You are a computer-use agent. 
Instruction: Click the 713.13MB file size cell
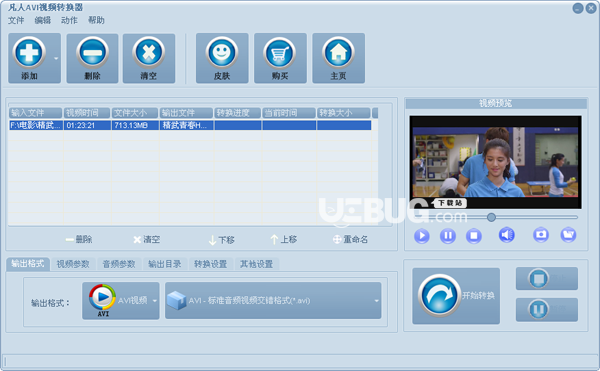pyautogui.click(x=135, y=125)
